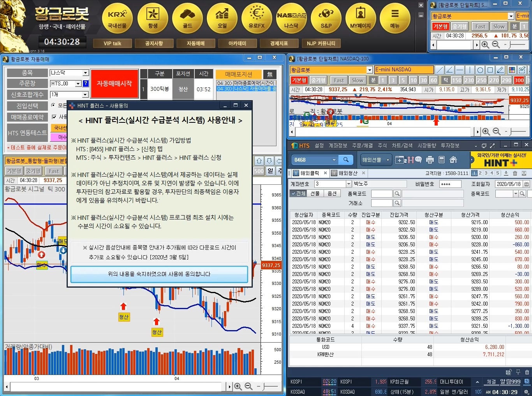Image resolution: width=532 pixels, height=396 pixels.
Task: Zoom in on the NASDAQ-100 chart
Action: (x=486, y=132)
